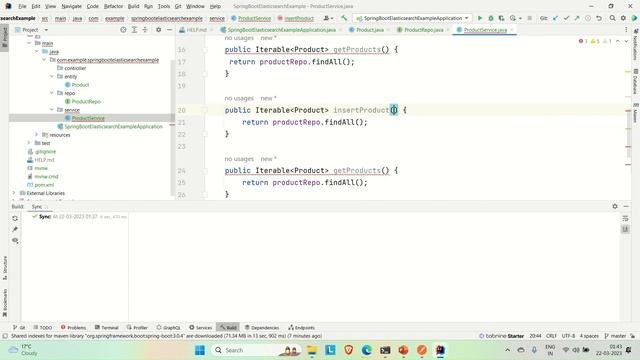The width and height of the screenshot is (640, 360).
Task: Open the Refactor menu
Action: pos(113,6)
